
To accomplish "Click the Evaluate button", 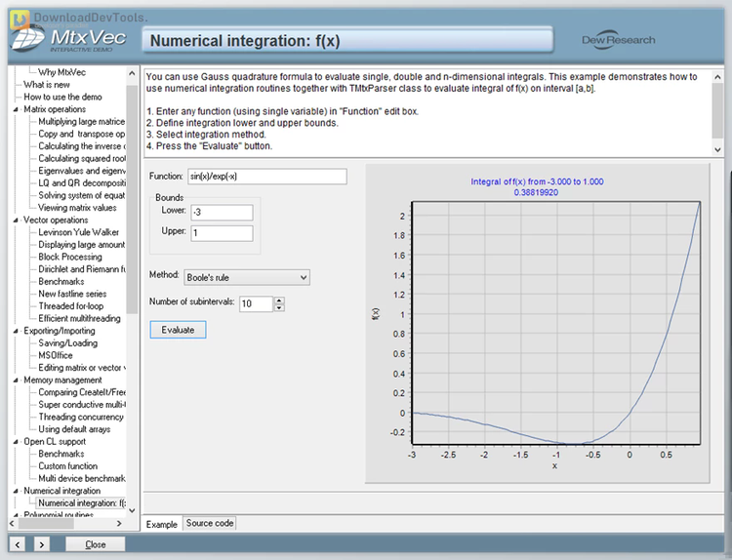I will click(178, 330).
